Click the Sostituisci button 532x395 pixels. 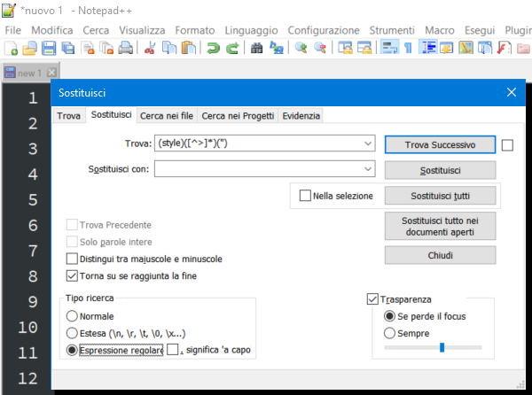[440, 170]
